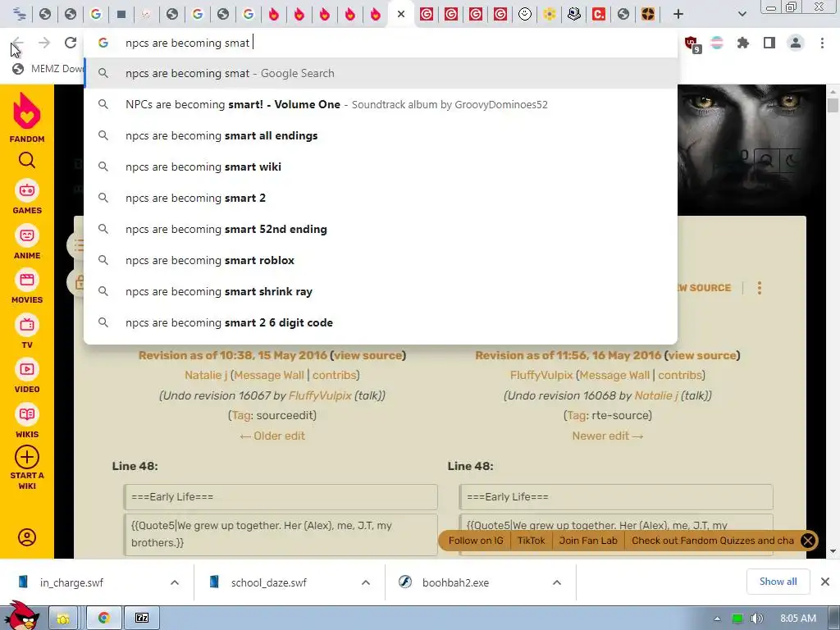
Task: Click the page vertical scrollbar thumb
Action: [833, 105]
